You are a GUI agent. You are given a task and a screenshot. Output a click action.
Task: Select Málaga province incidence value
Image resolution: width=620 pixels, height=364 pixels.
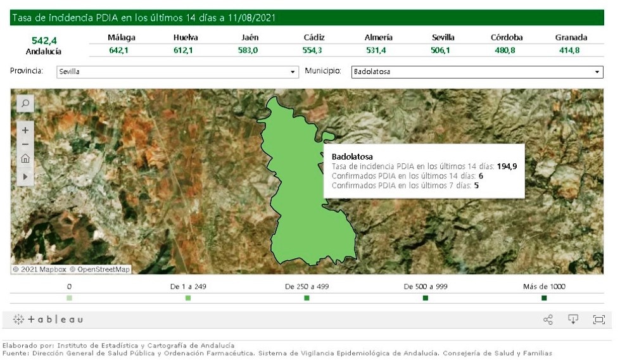click(x=122, y=51)
